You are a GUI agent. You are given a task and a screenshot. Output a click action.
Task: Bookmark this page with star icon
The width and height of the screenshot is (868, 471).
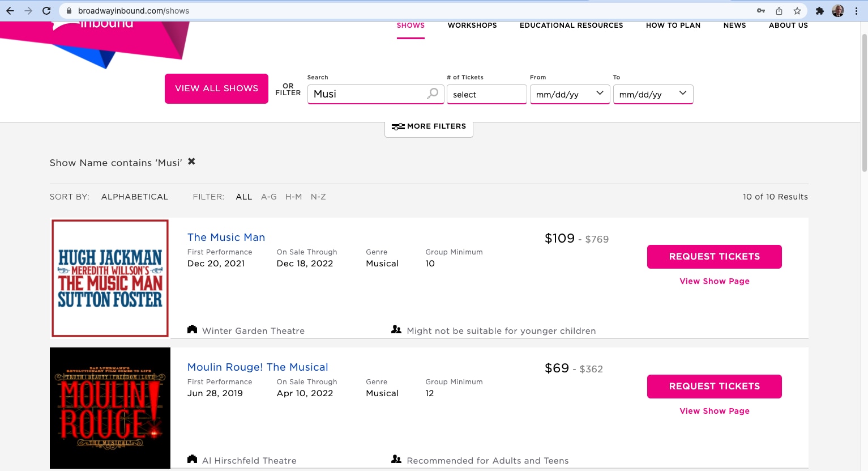click(x=797, y=11)
